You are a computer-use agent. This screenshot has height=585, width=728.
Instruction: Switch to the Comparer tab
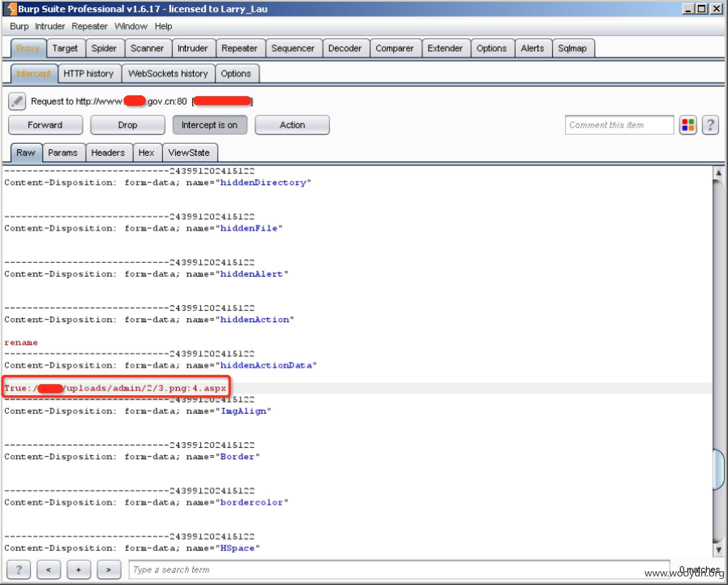pyautogui.click(x=395, y=48)
